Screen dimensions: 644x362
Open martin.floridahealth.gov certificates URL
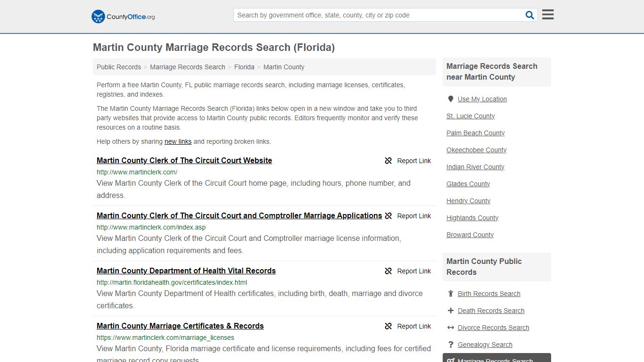(172, 282)
